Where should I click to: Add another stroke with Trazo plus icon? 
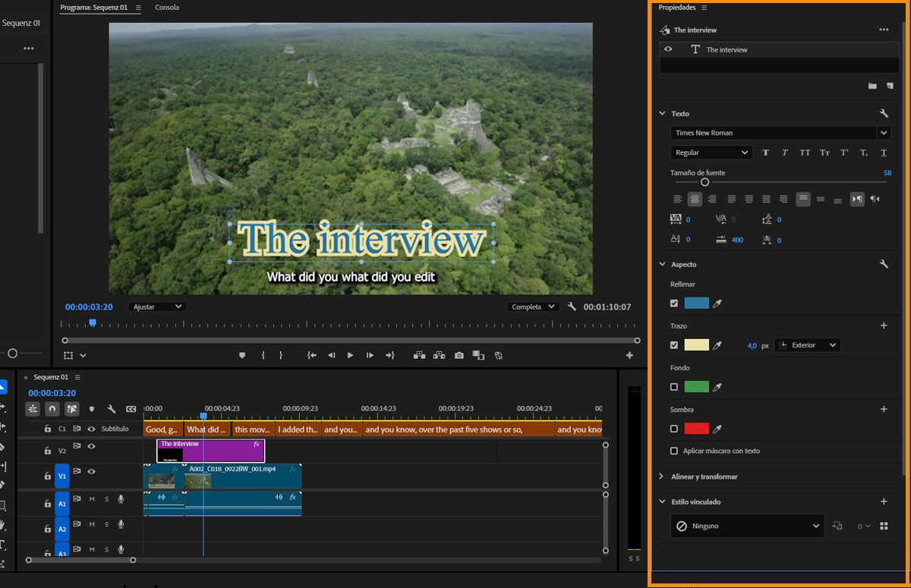884,325
